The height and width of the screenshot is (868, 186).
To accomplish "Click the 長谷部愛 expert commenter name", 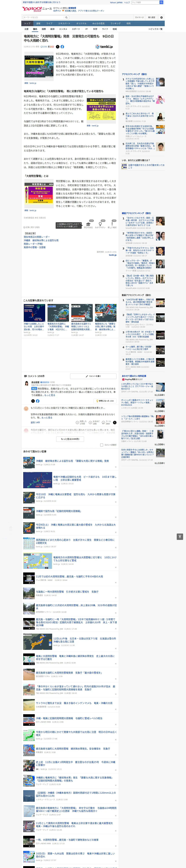I will 35,382.
